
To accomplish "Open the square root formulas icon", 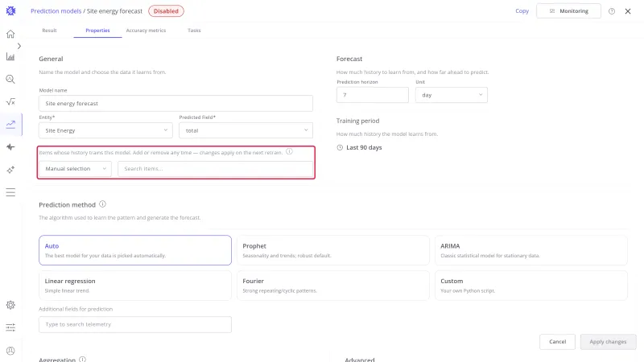I will 10,102.
